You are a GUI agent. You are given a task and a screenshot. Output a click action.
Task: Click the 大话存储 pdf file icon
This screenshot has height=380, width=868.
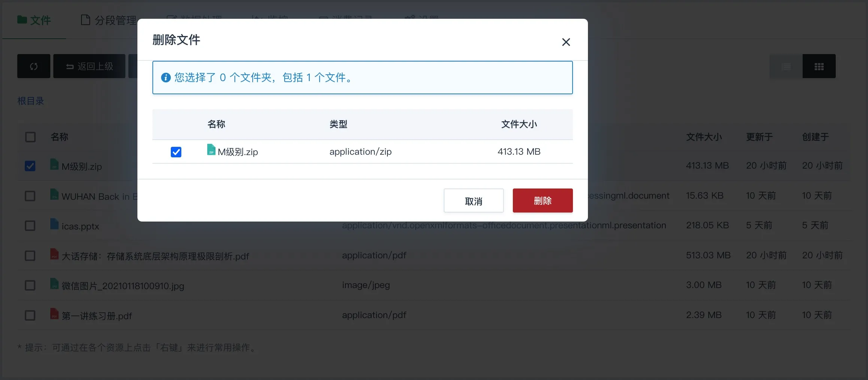[x=54, y=254]
